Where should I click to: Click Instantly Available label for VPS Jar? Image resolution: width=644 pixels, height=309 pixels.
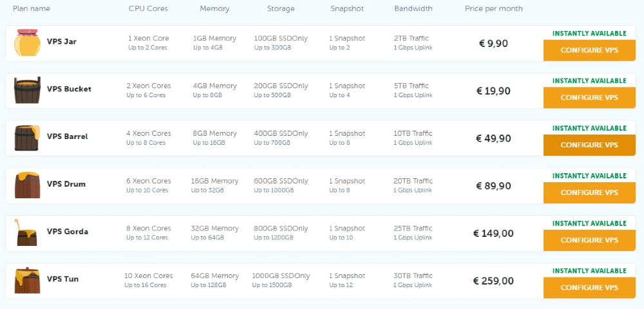589,33
